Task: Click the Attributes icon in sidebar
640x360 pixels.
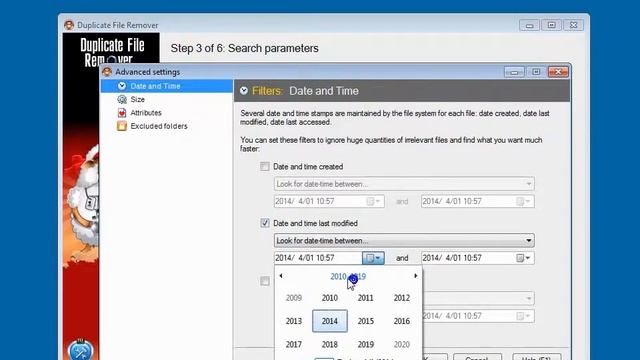Action: tap(122, 113)
